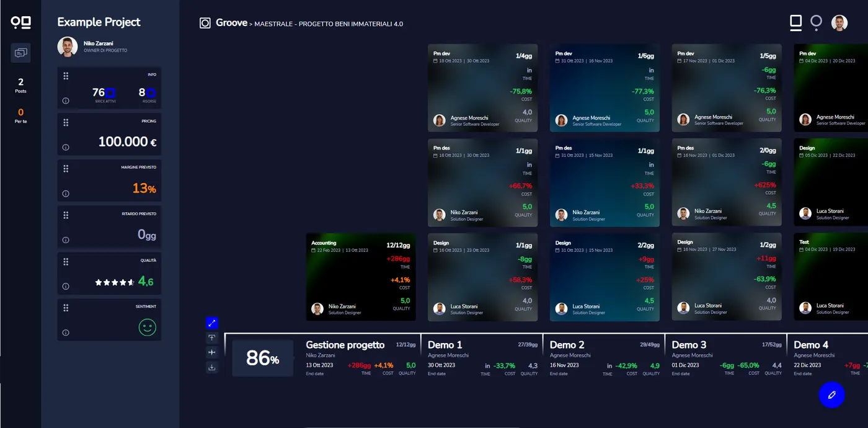868x428 pixels.
Task: Click the blue expand-arrows view button
Action: 212,323
